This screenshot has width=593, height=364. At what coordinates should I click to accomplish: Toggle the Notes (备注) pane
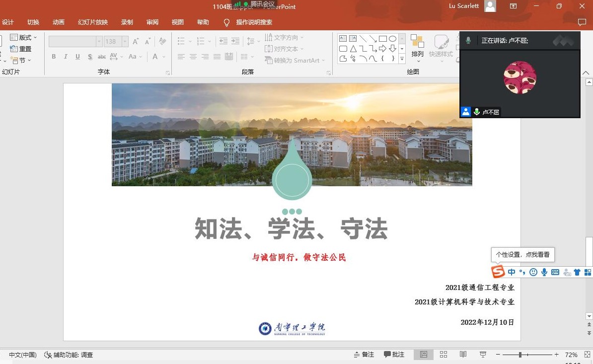point(364,355)
